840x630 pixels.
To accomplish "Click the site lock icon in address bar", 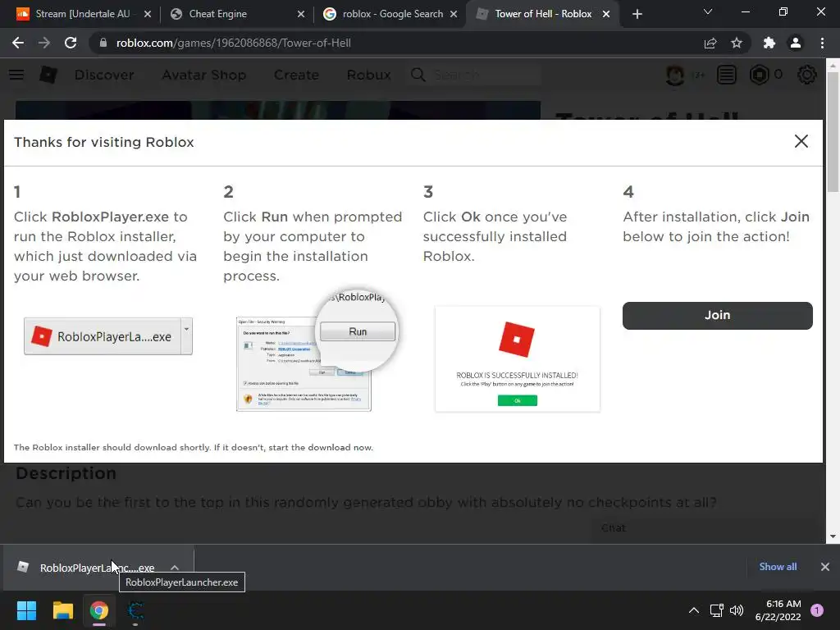I will coord(103,43).
